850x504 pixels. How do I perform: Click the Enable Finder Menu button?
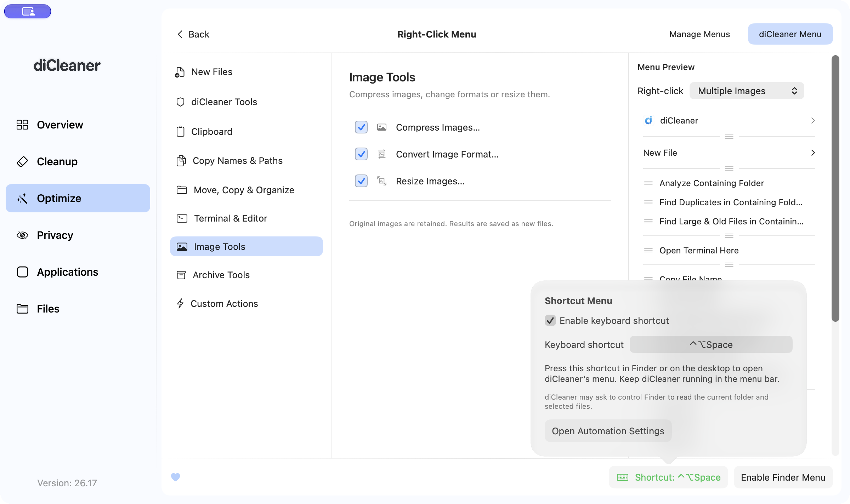(x=783, y=477)
